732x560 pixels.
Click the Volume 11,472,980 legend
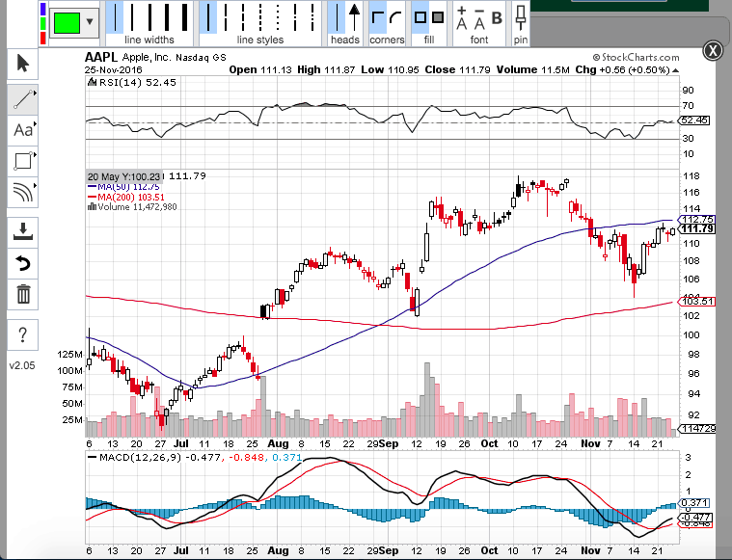[x=132, y=206]
